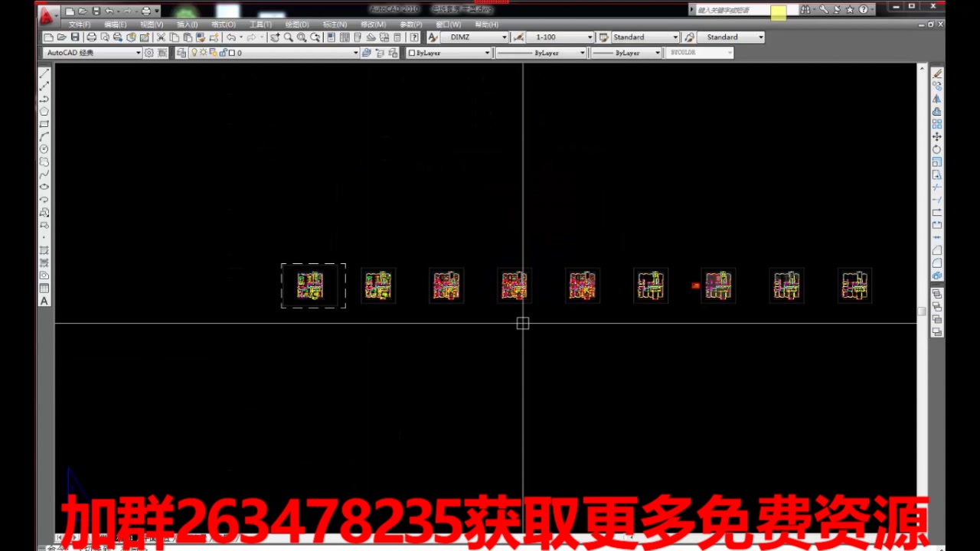Toggle the layer on/off light bulb
The image size is (980, 551).
(194, 53)
